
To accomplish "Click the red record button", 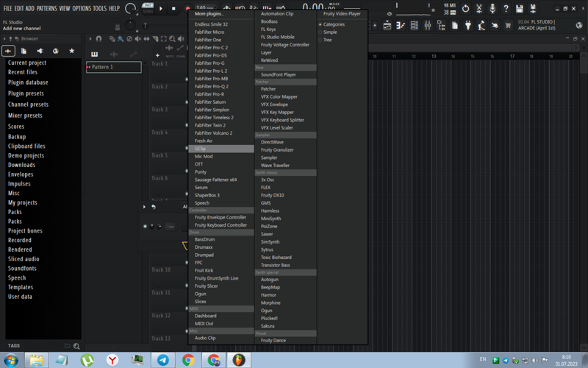I will (187, 8).
